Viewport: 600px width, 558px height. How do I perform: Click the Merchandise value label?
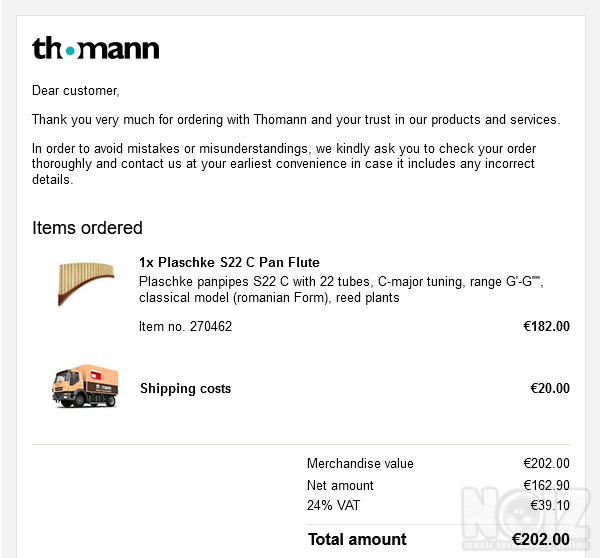[360, 463]
